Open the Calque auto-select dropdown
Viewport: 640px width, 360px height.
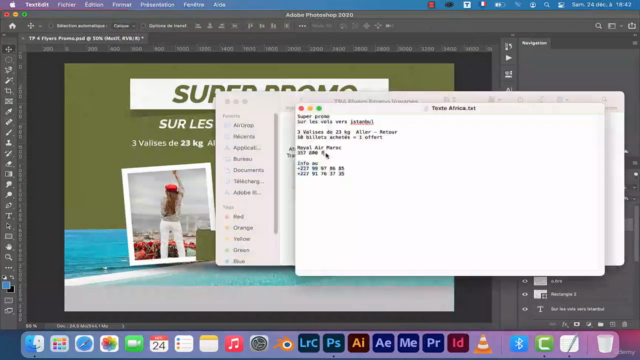point(124,26)
